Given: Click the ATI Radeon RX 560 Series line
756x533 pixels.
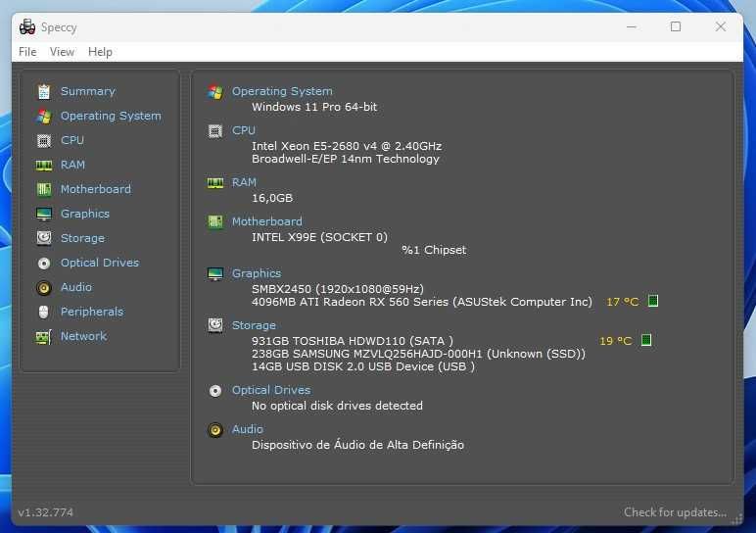Looking at the screenshot, I should tap(422, 302).
